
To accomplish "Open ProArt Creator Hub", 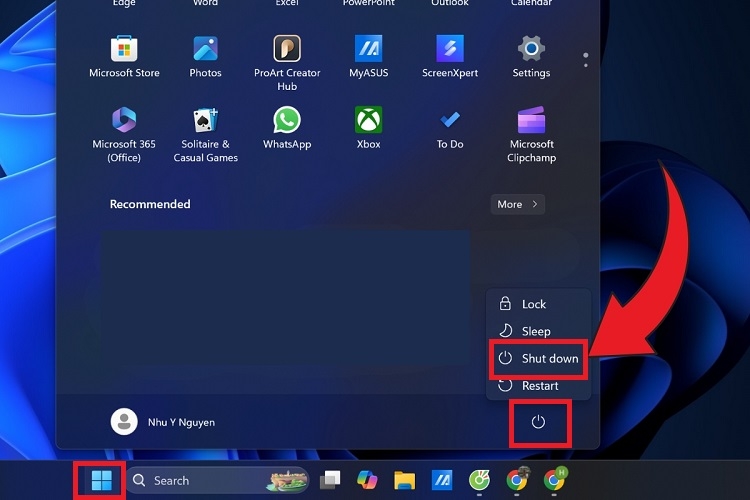I will pyautogui.click(x=287, y=63).
